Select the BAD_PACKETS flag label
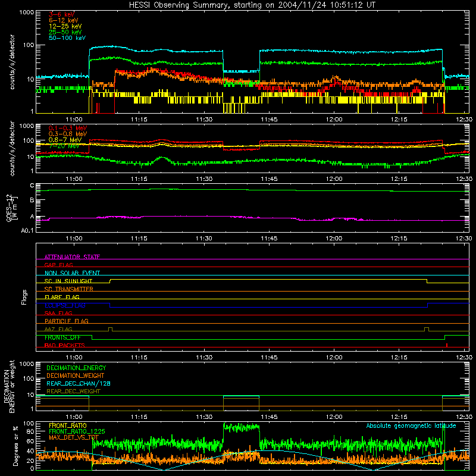The width and height of the screenshot is (476, 476). (x=65, y=345)
